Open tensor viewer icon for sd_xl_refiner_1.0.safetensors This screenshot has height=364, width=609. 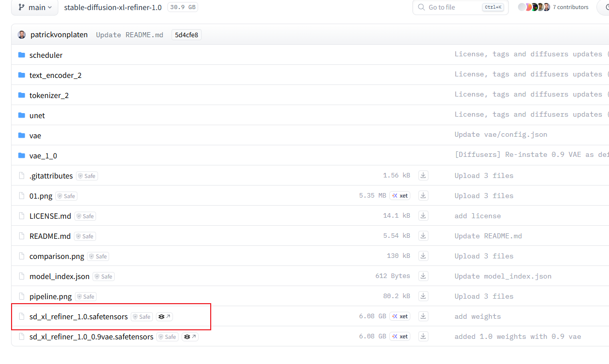click(x=164, y=317)
